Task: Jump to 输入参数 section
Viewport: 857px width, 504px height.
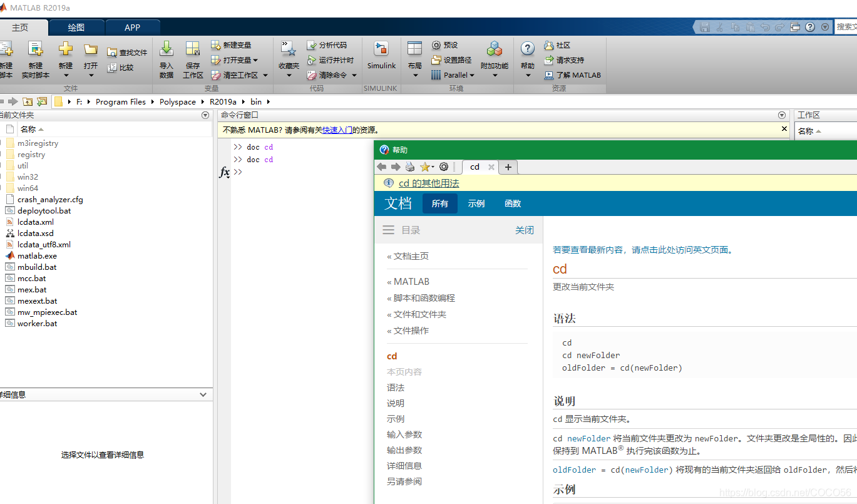Action: click(404, 435)
